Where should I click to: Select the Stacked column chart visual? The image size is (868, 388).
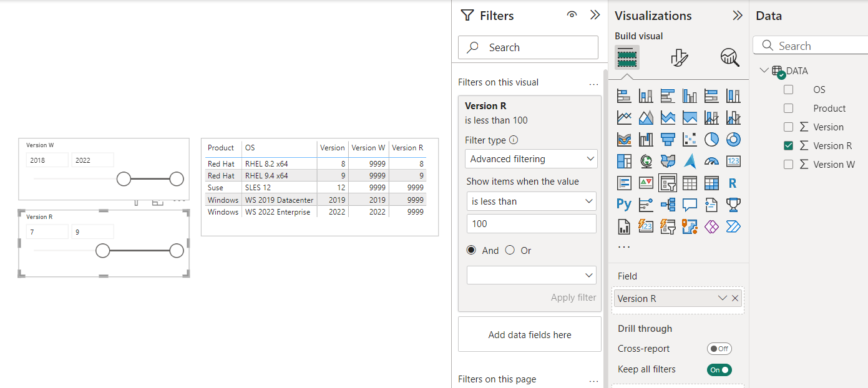click(x=646, y=96)
